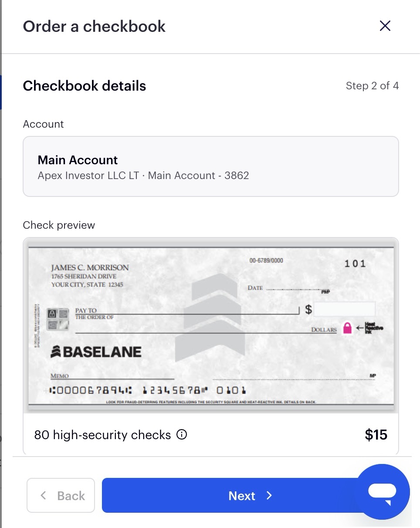This screenshot has height=528, width=420.
Task: Click the Checkbook details heading
Action: point(85,86)
